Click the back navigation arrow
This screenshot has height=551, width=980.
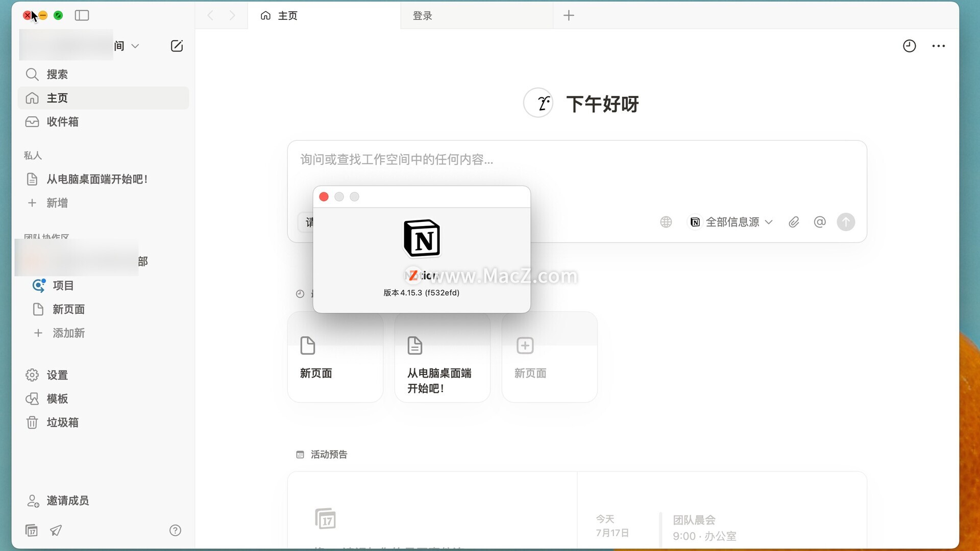[210, 15]
